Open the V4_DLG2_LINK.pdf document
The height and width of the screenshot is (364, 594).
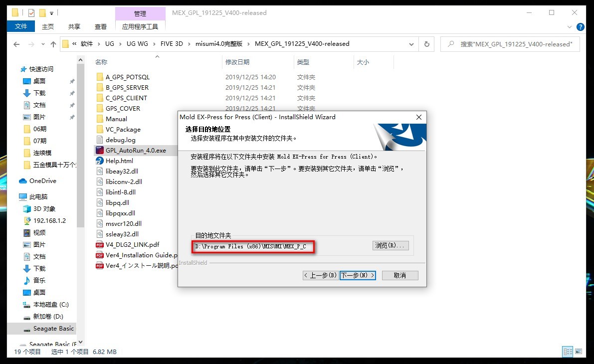click(124, 244)
